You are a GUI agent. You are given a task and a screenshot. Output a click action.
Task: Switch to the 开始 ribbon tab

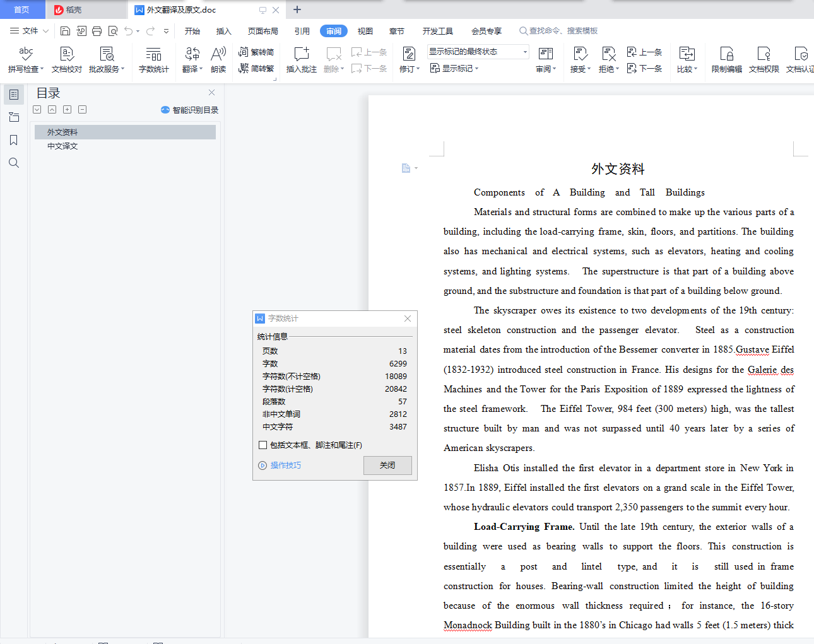click(x=192, y=31)
